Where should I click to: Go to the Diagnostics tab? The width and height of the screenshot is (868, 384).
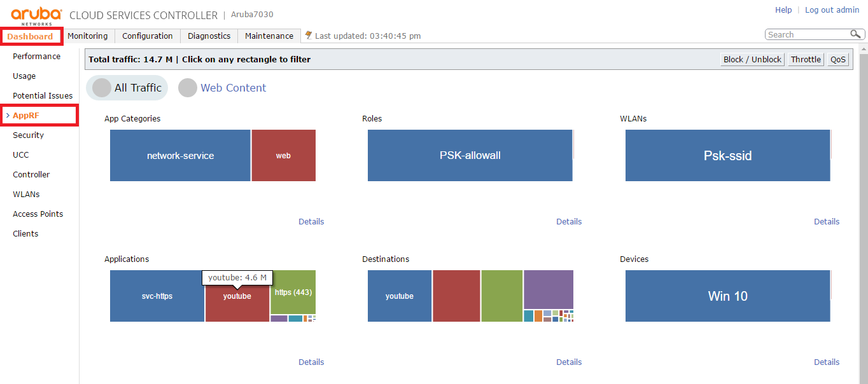click(209, 36)
